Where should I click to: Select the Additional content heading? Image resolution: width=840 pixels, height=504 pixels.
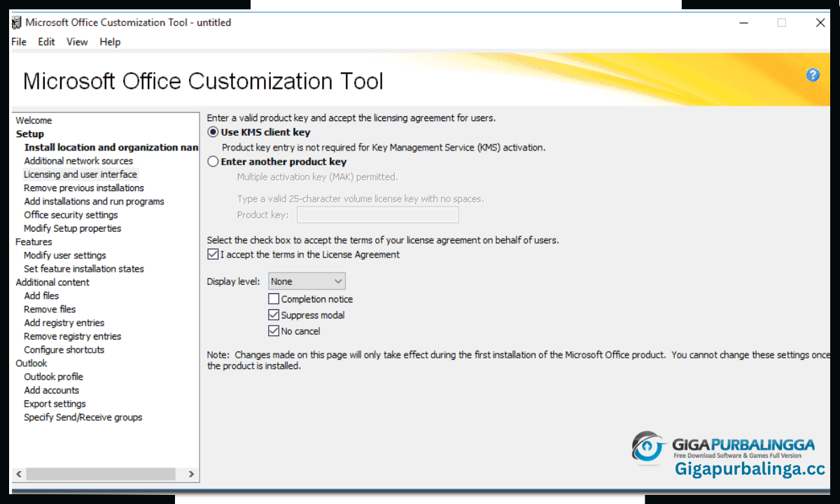(x=52, y=282)
